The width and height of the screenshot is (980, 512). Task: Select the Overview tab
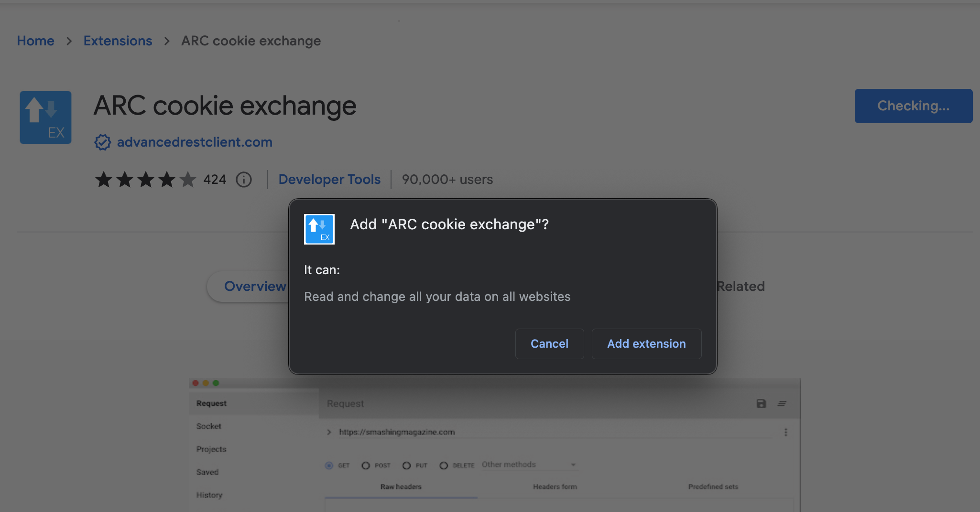click(x=256, y=286)
